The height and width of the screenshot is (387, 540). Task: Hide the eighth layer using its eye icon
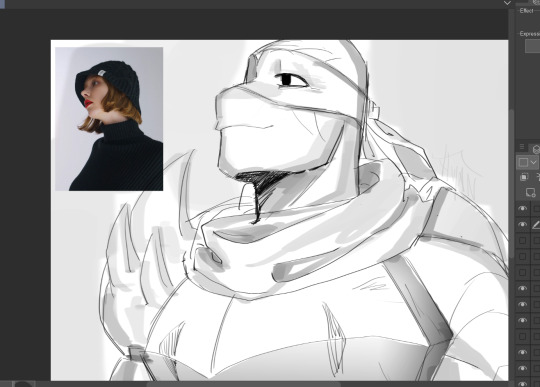click(x=522, y=320)
